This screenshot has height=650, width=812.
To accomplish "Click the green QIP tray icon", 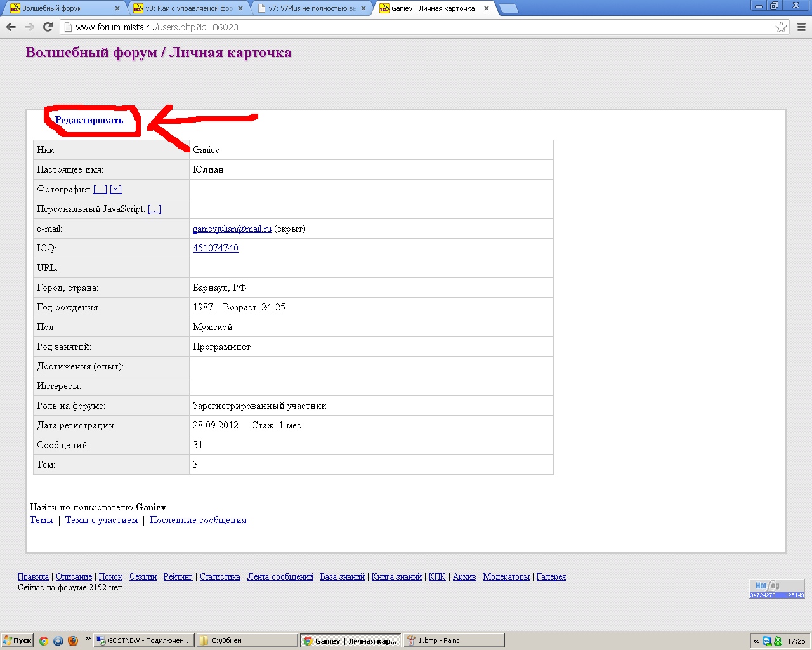I will point(778,641).
